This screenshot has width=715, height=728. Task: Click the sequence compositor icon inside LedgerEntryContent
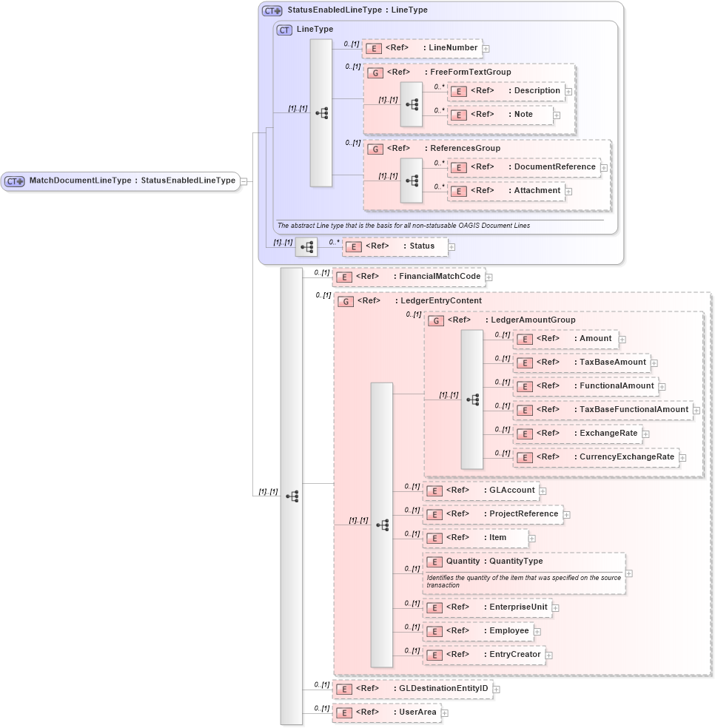click(382, 523)
